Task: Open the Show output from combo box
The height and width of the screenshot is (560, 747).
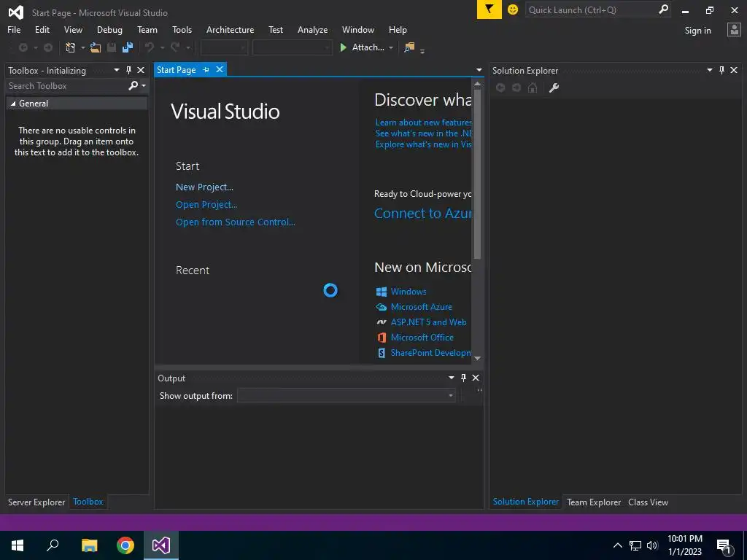Action: pyautogui.click(x=347, y=395)
